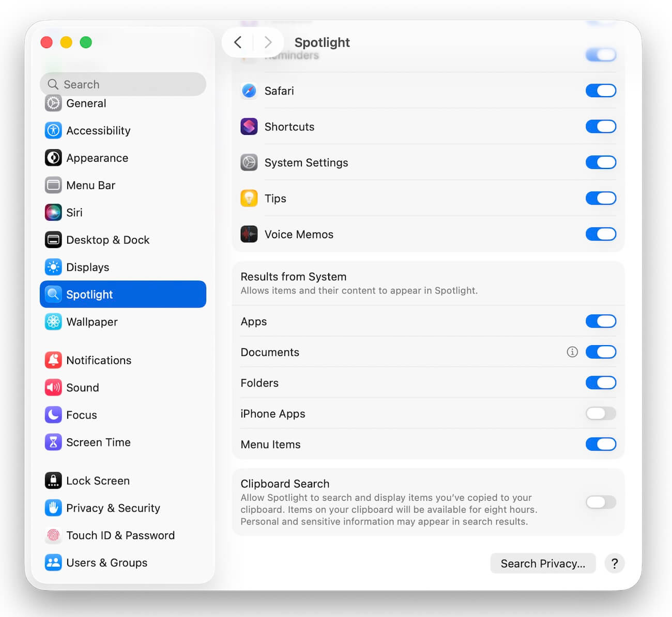The width and height of the screenshot is (672, 617).
Task: Disable Safari results in Spotlight
Action: 601,91
